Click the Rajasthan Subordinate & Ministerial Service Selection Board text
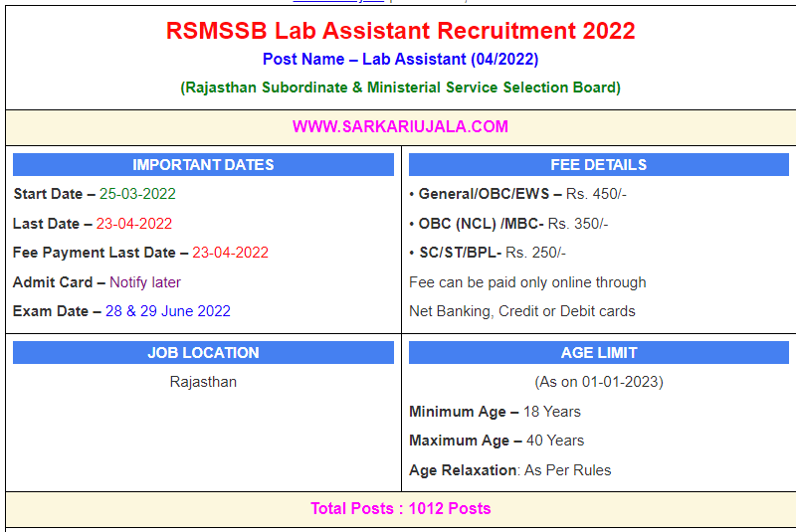The image size is (796, 532). coord(400,88)
